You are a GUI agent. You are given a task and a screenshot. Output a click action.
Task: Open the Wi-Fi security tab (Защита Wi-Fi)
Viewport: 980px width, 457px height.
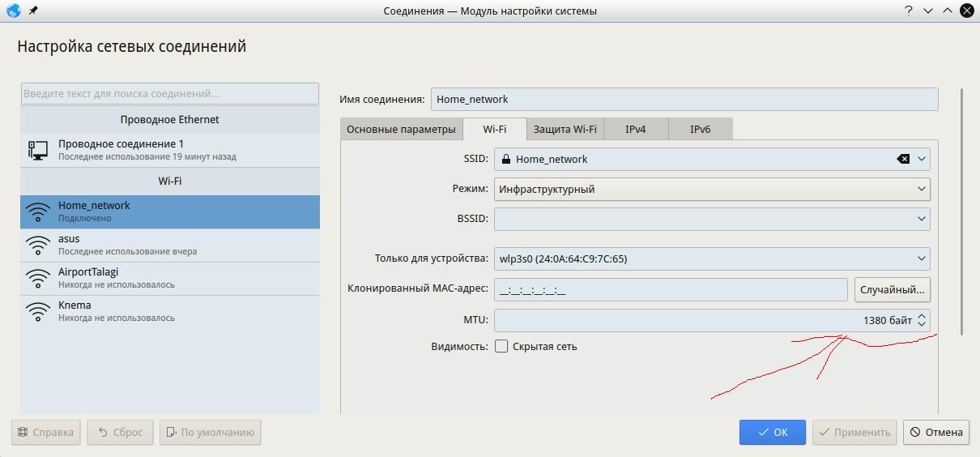pyautogui.click(x=565, y=129)
